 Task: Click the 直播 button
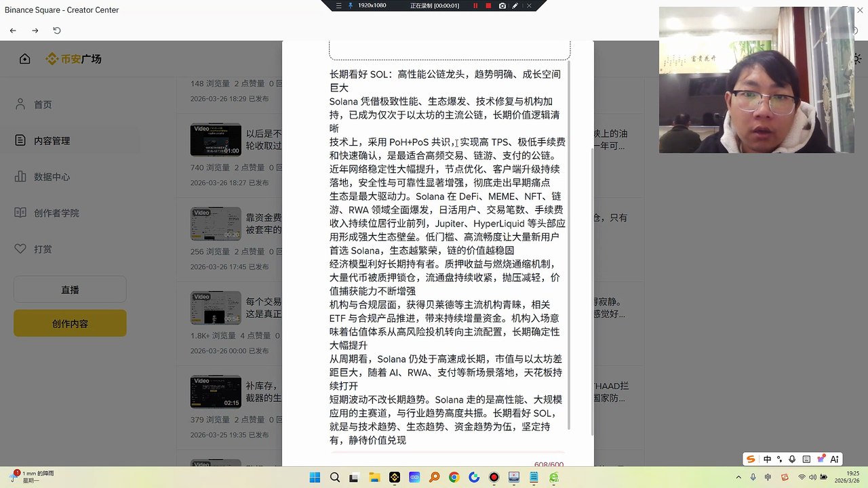(x=70, y=289)
